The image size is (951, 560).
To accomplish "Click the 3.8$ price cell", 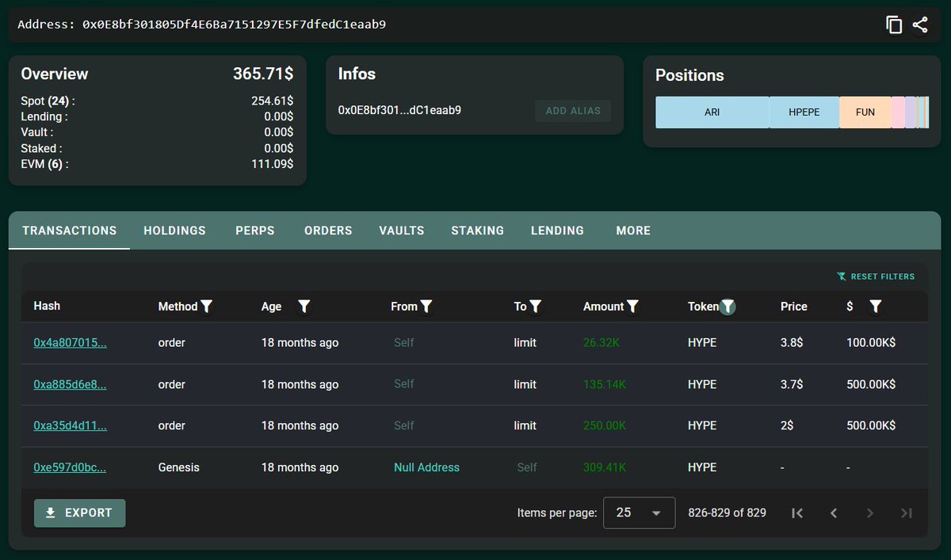I will coord(792,343).
